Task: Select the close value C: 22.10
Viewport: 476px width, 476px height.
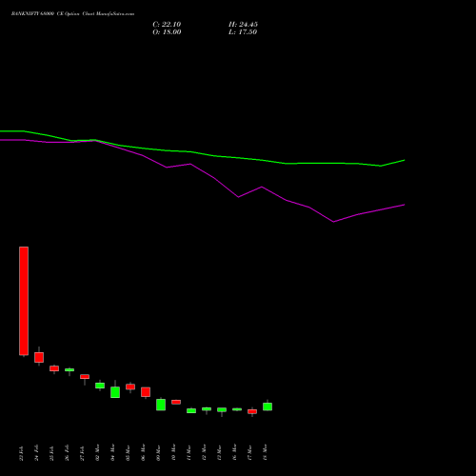Action: 167,25
